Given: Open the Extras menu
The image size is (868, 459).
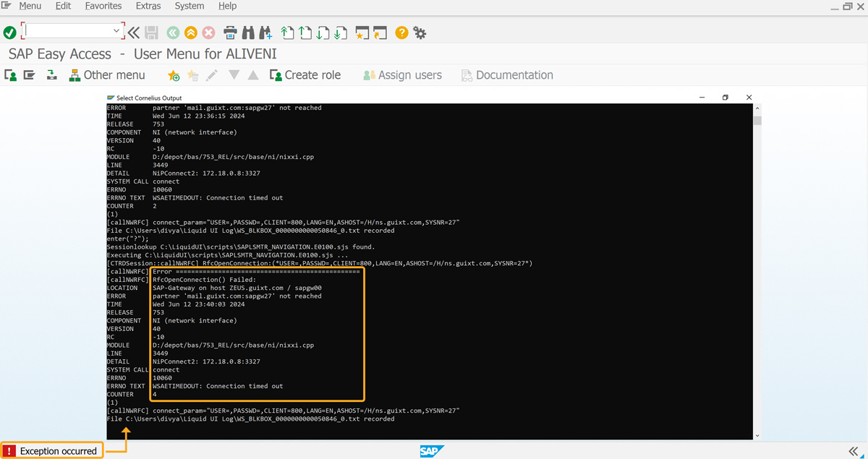Looking at the screenshot, I should tap(148, 6).
